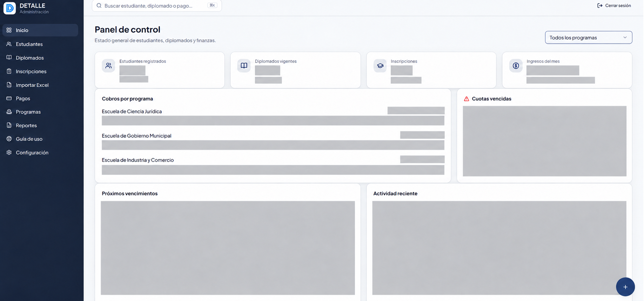This screenshot has width=644, height=301.
Task: Click the Cuotas vencidas warning triangle icon
Action: [467, 99]
